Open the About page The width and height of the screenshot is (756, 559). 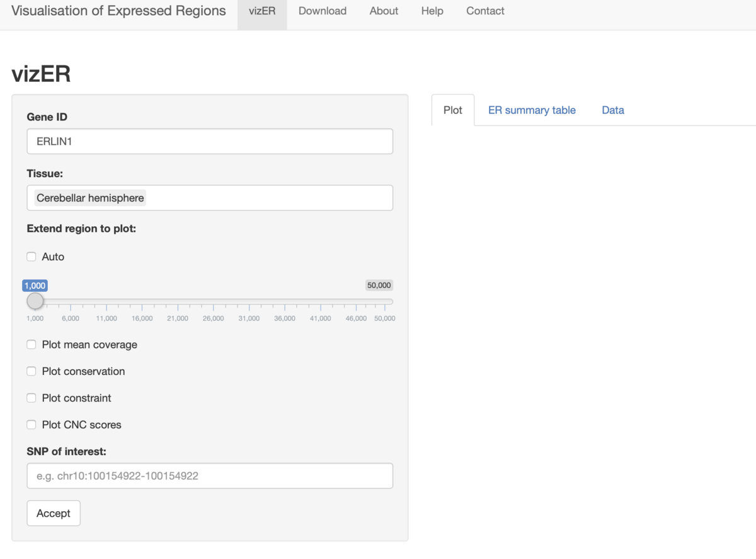pyautogui.click(x=384, y=11)
